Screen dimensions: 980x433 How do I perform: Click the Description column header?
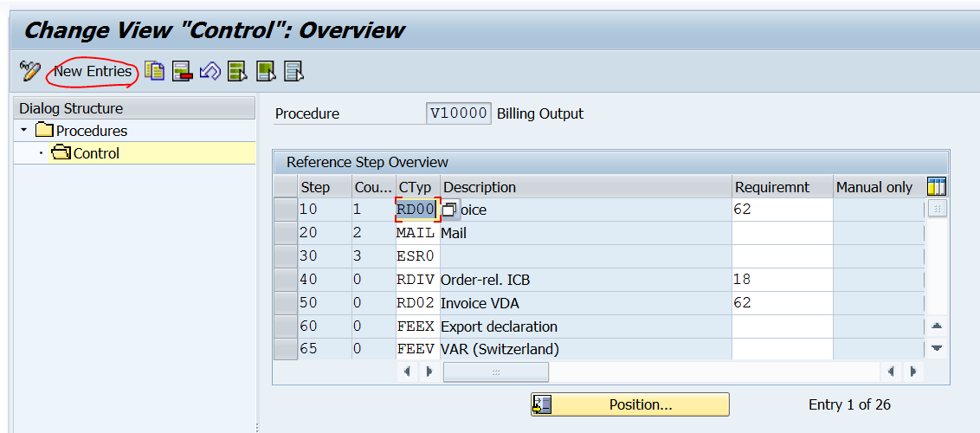[x=585, y=187]
